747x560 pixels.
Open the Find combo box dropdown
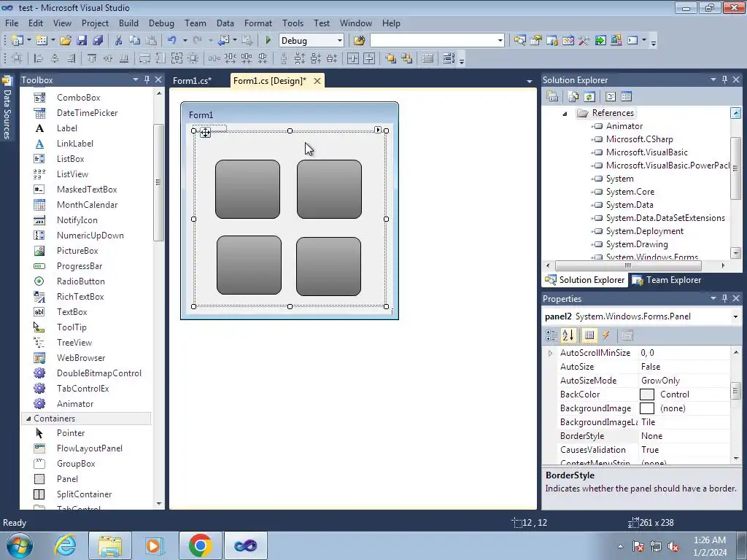(500, 41)
